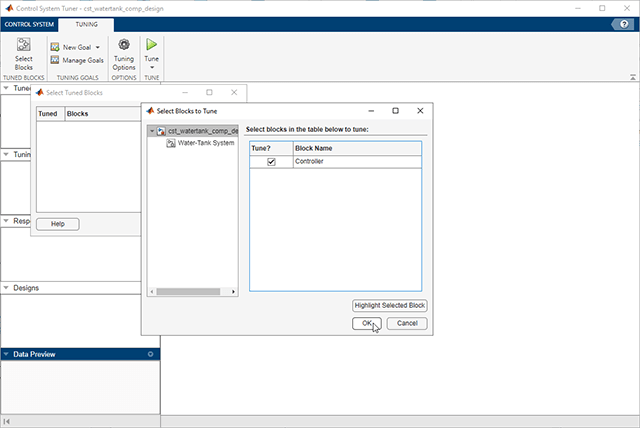
Task: Select Water-Tank System subsystem icon
Action: click(x=171, y=143)
